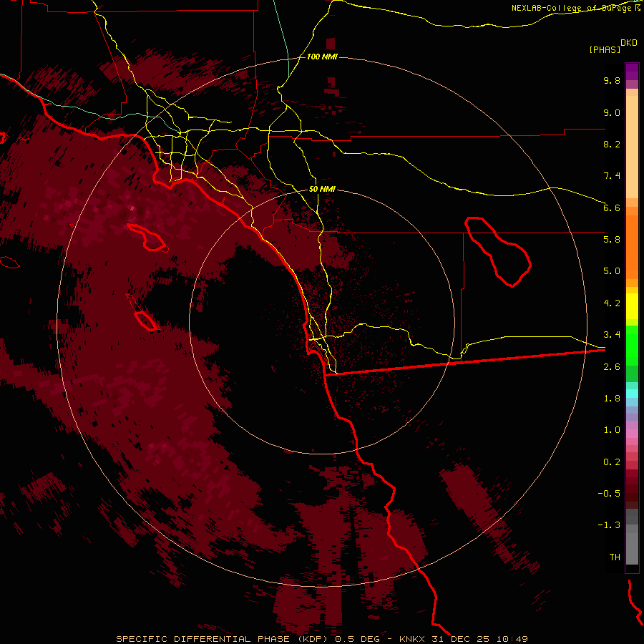
Task: Click the 50 NMI range ring label
Action: 321,189
